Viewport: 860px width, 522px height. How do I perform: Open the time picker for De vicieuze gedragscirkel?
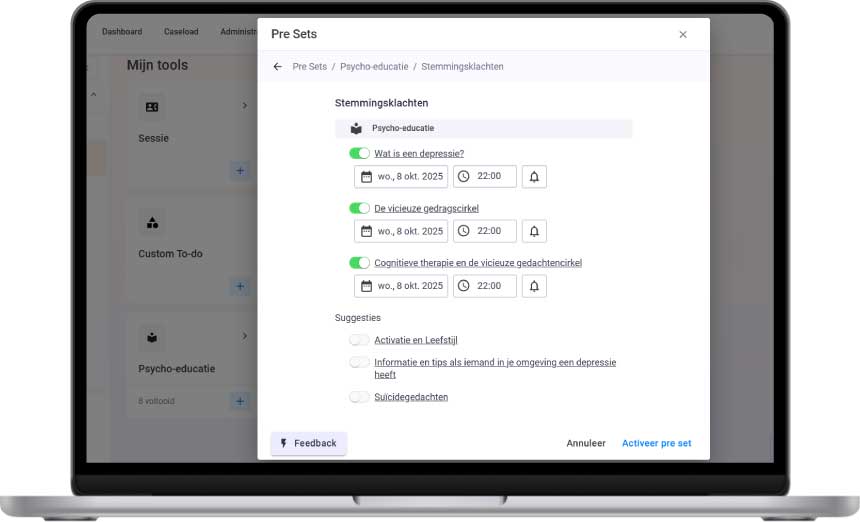point(485,231)
